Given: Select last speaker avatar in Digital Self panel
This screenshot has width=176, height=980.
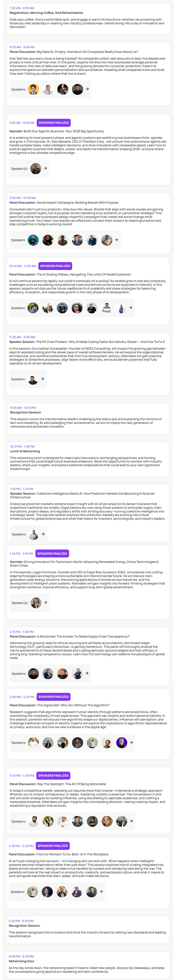Looking at the screenshot, I should pos(122,743).
